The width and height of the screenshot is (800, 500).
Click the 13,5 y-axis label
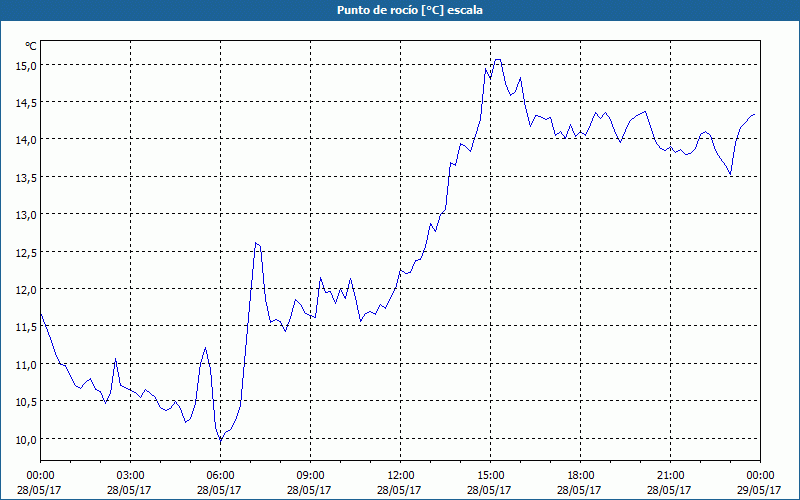point(27,178)
